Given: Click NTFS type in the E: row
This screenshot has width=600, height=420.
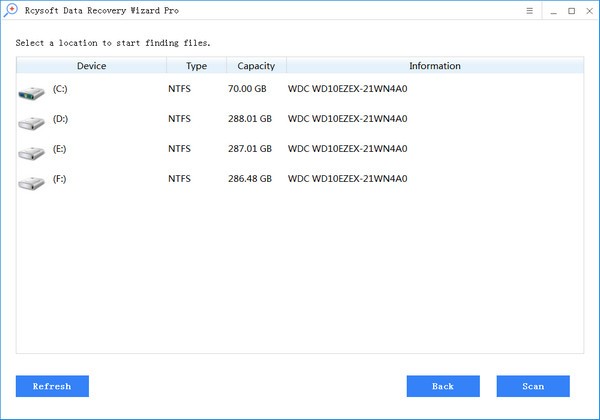Looking at the screenshot, I should (179, 148).
